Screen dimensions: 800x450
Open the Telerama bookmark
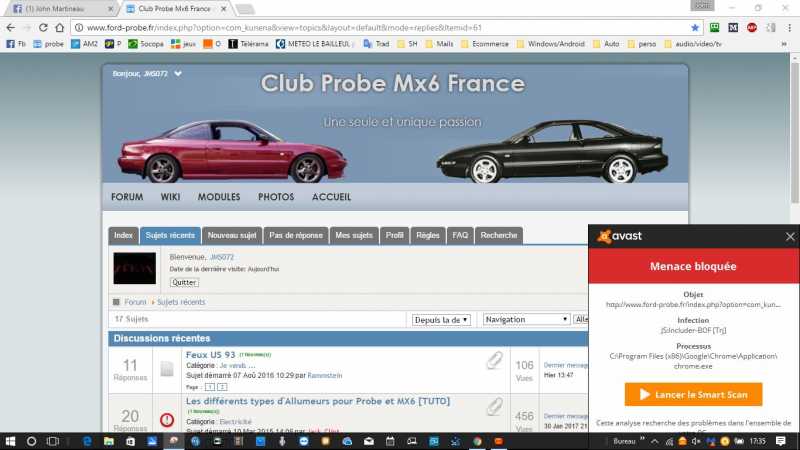(x=248, y=44)
